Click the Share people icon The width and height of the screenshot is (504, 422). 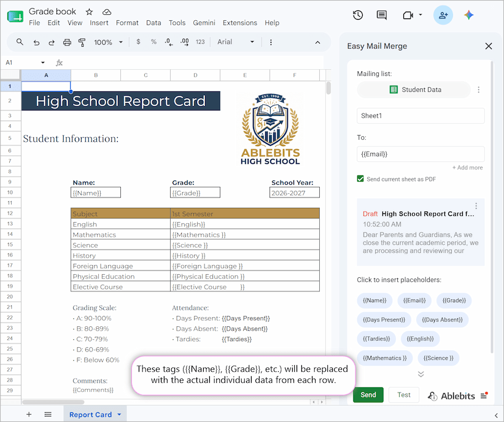[443, 15]
